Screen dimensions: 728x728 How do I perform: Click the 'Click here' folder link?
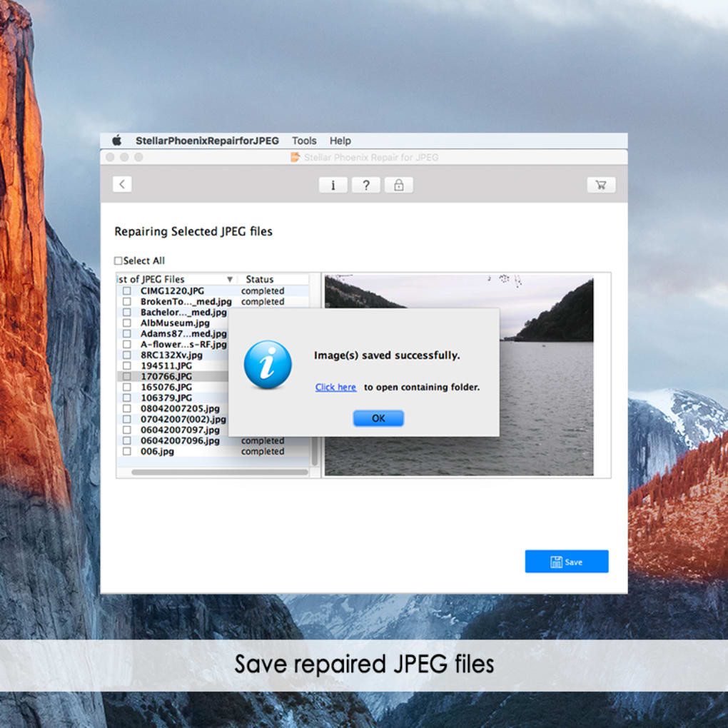(x=335, y=388)
